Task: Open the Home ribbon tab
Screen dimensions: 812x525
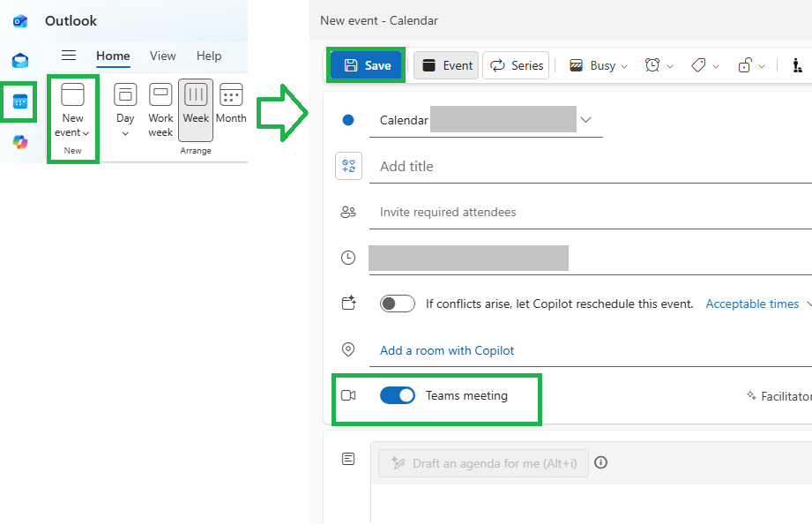Action: [113, 56]
